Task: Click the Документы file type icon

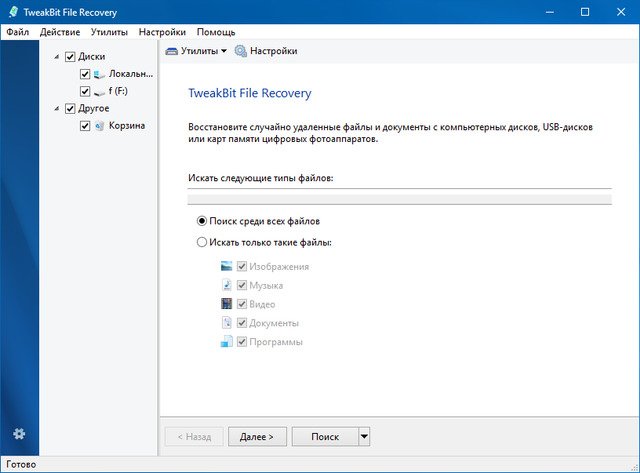Action: pyautogui.click(x=227, y=323)
